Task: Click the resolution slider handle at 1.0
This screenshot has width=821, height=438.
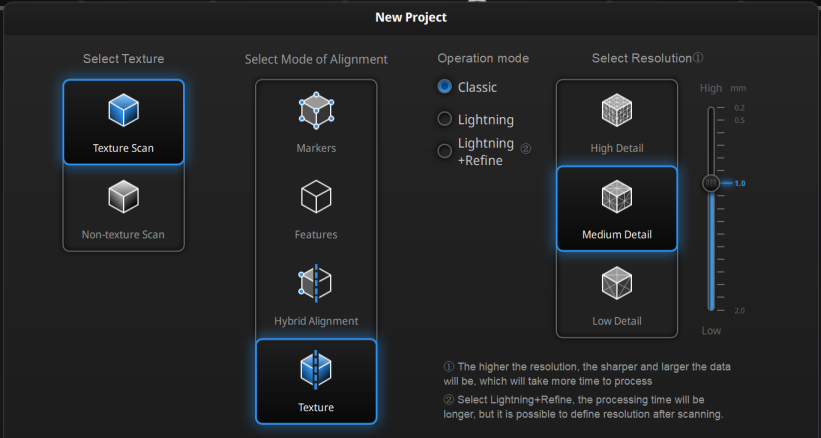Action: (x=711, y=183)
